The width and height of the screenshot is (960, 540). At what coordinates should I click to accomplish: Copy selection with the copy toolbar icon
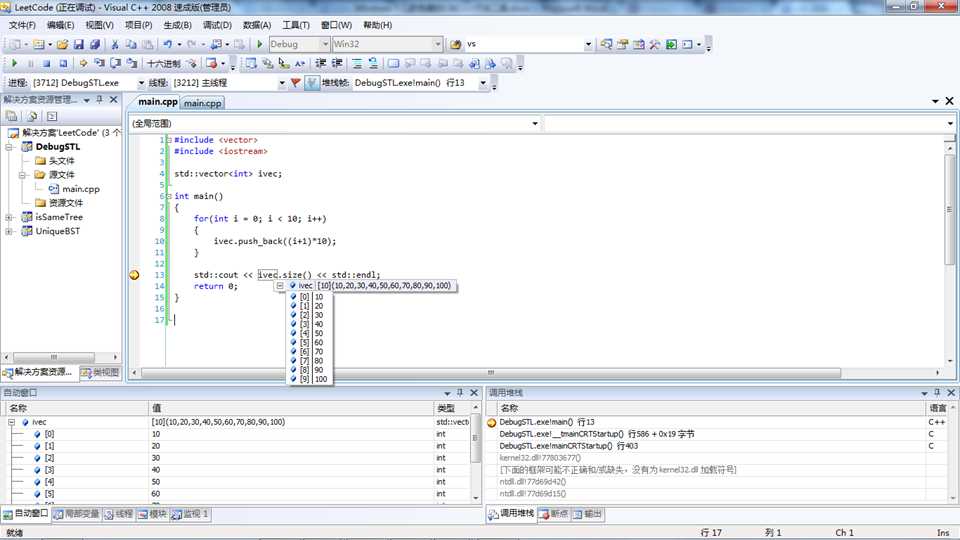click(x=131, y=44)
